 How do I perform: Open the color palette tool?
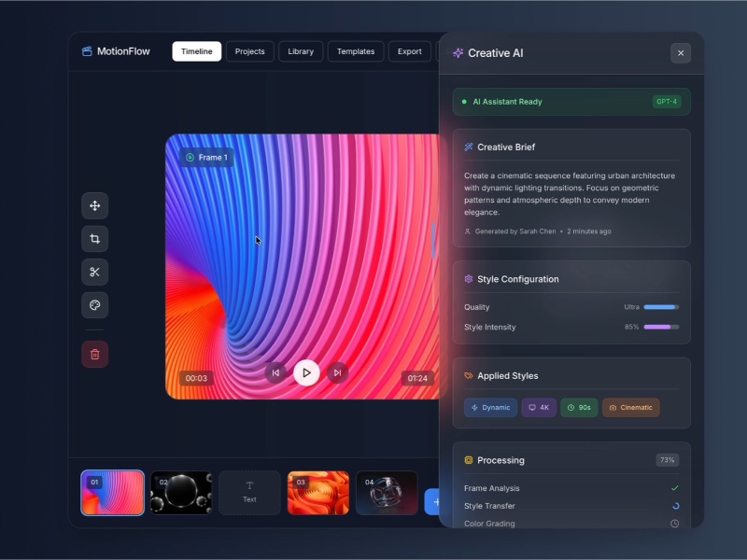tap(94, 305)
